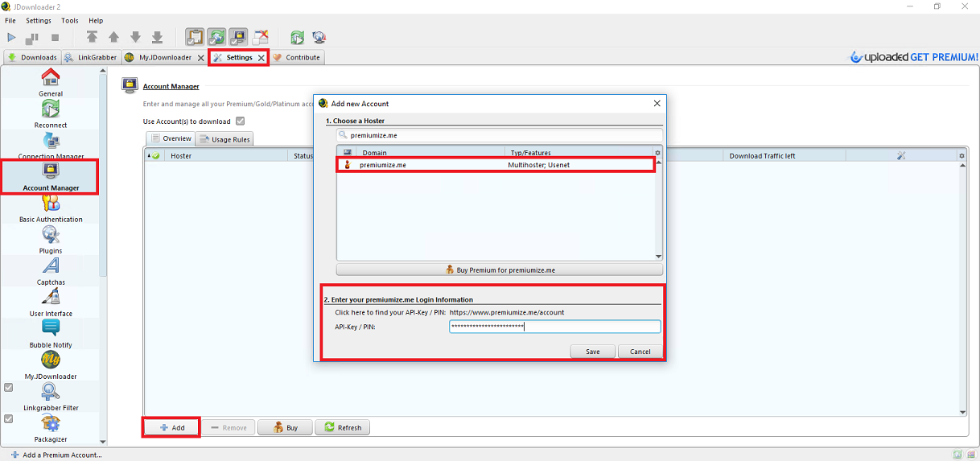Open Connection Manager in sidebar
Viewport: 980px width, 461px height.
pos(50,146)
